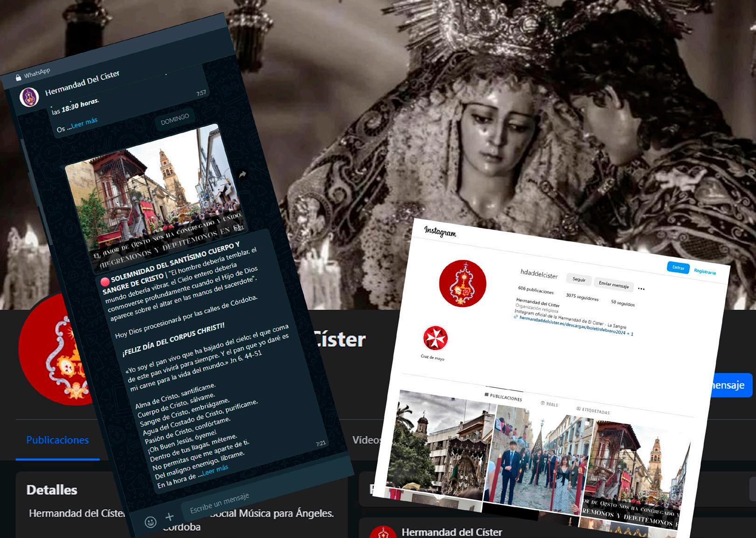Click the hdaddelcister username on Instagram
Image resolution: width=756 pixels, height=538 pixels.
539,274
